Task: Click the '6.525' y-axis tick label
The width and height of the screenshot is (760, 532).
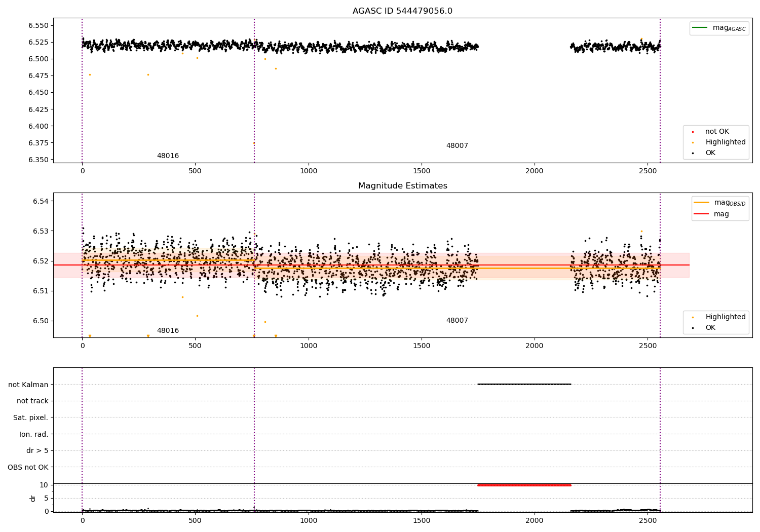Action: (39, 43)
